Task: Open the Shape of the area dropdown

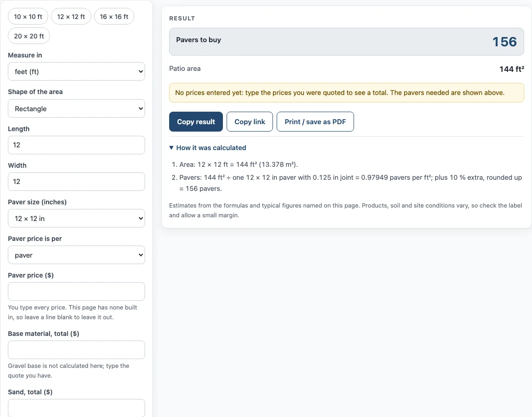Action: 76,108
